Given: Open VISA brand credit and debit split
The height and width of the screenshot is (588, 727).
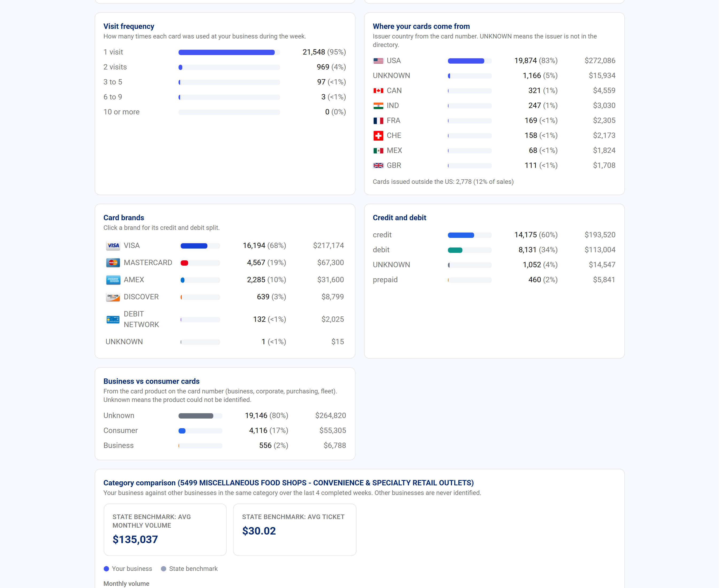Looking at the screenshot, I should click(x=225, y=246).
